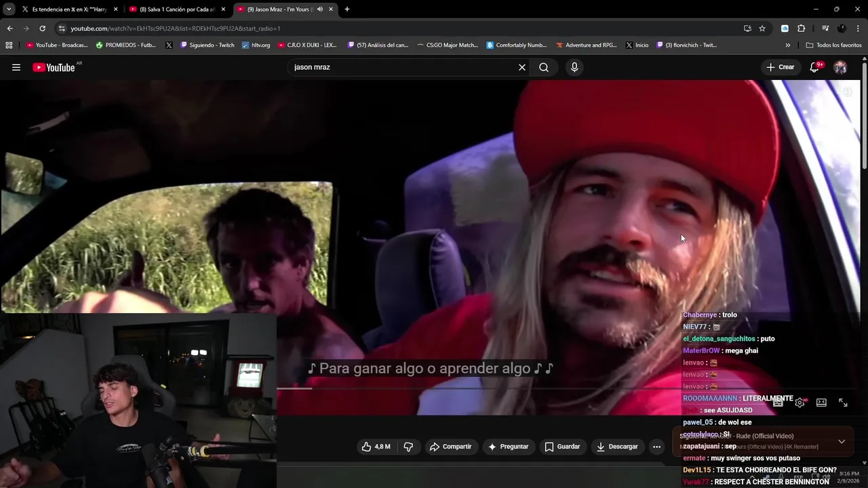Open the media control button in toolbar
This screenshot has height=488, width=868.
[x=825, y=28]
